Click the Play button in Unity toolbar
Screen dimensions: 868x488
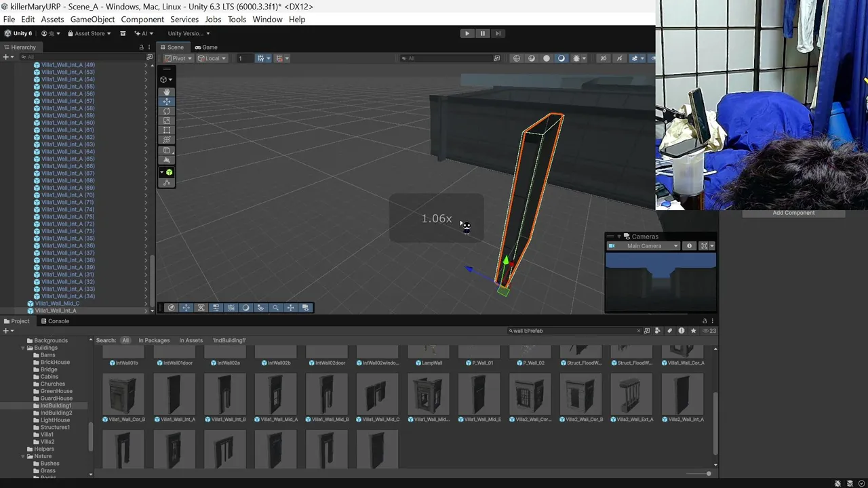467,33
